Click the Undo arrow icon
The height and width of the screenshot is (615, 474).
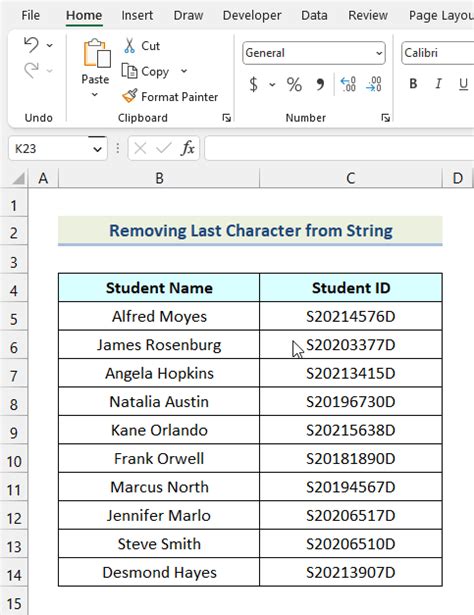coord(31,44)
